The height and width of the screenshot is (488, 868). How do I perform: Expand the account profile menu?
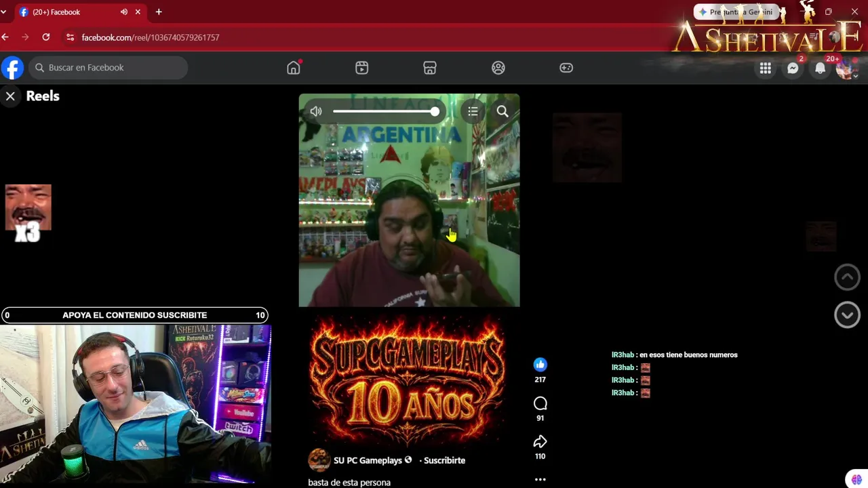(x=847, y=68)
